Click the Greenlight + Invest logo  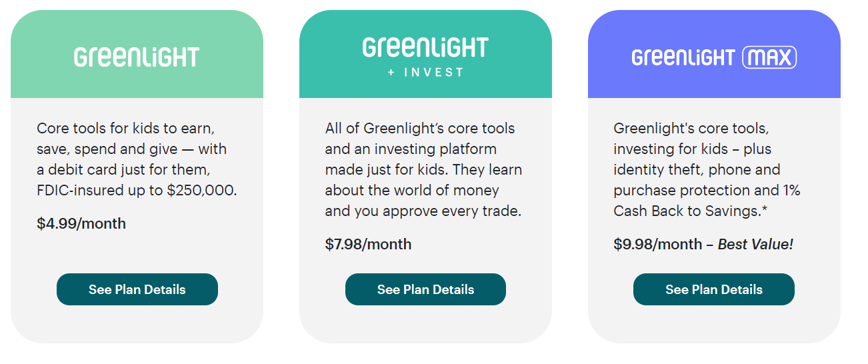[425, 48]
